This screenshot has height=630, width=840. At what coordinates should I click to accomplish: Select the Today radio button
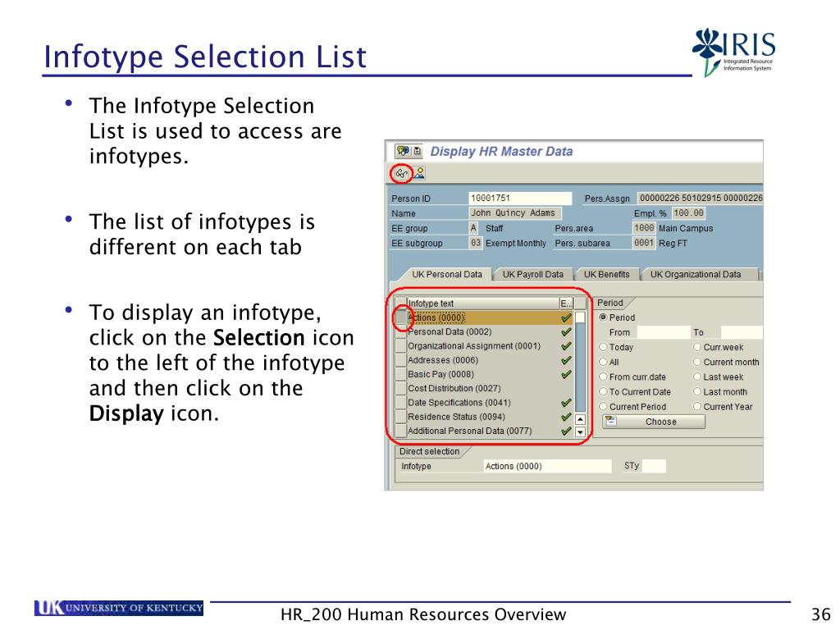coord(603,347)
